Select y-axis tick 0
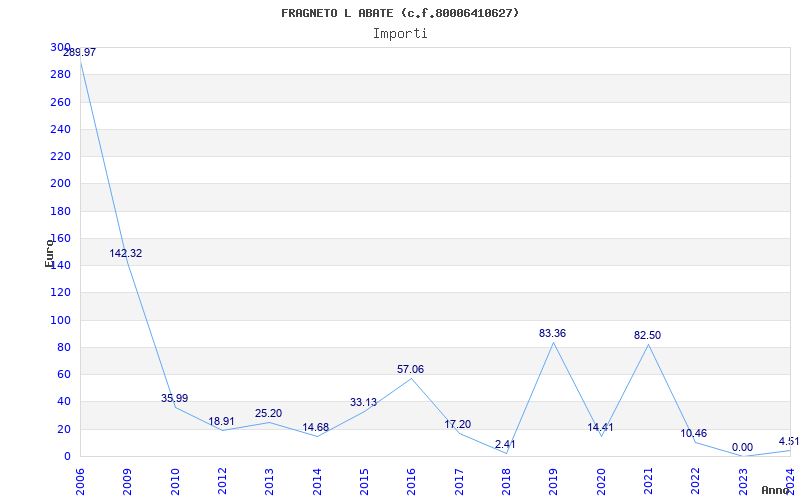Viewport: 800px width, 500px height. click(x=67, y=457)
